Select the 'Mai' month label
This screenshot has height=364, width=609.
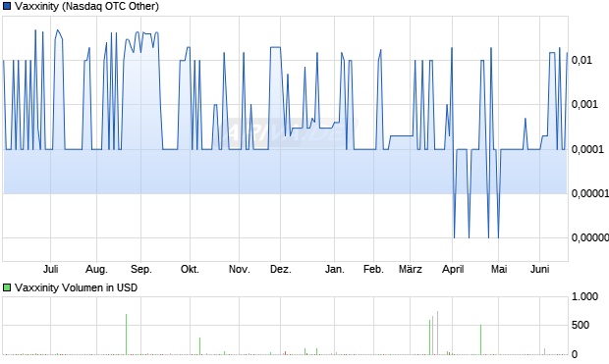pos(499,269)
